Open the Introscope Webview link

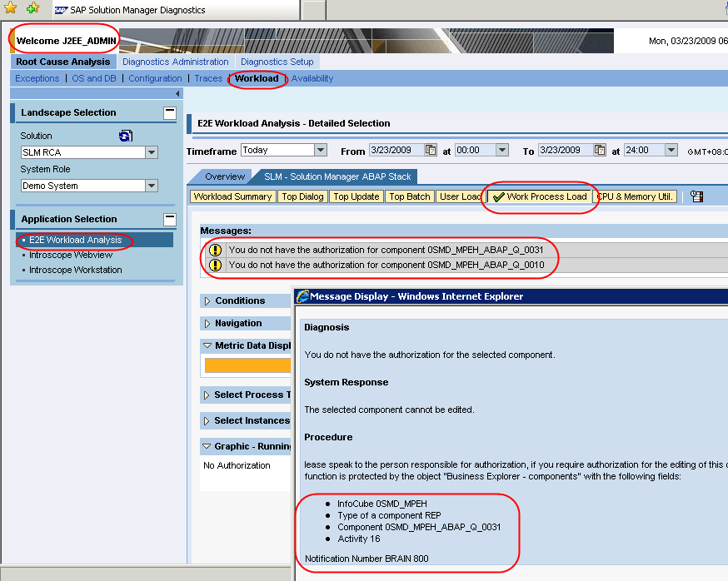70,255
